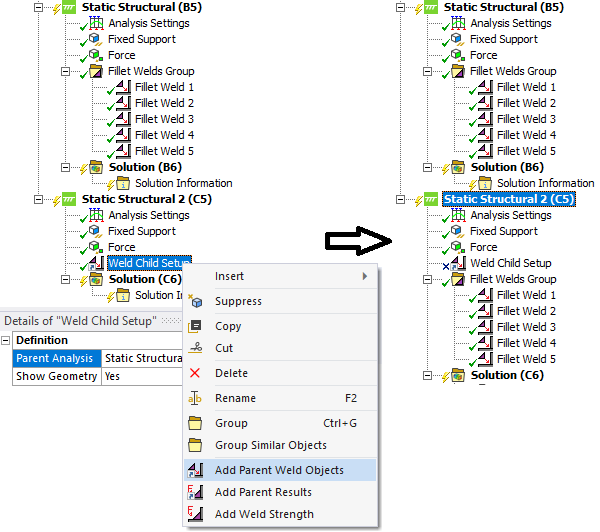
Task: Click the Copy icon in context menu
Action: pyautogui.click(x=196, y=326)
